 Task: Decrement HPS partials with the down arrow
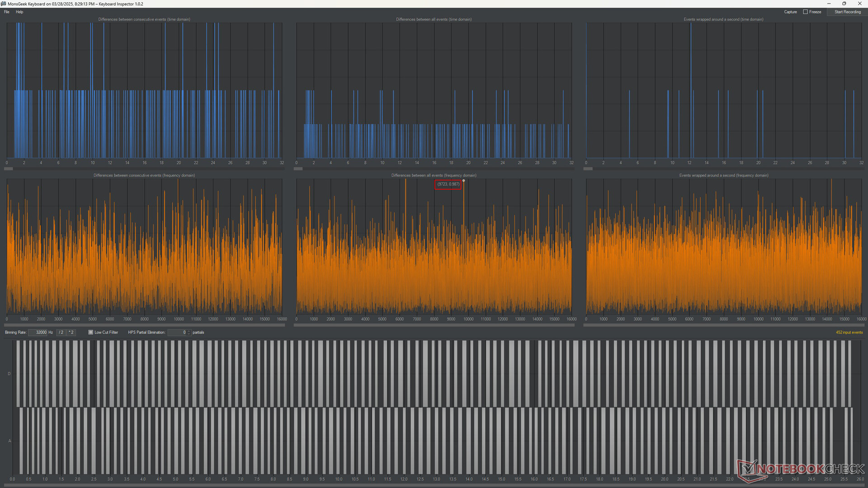click(189, 334)
